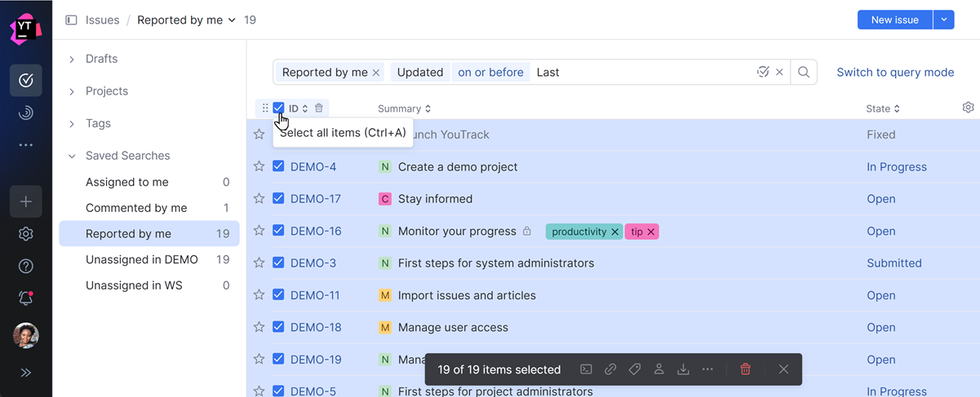Open command dialog icon in selection bar
The height and width of the screenshot is (397, 980).
586,369
